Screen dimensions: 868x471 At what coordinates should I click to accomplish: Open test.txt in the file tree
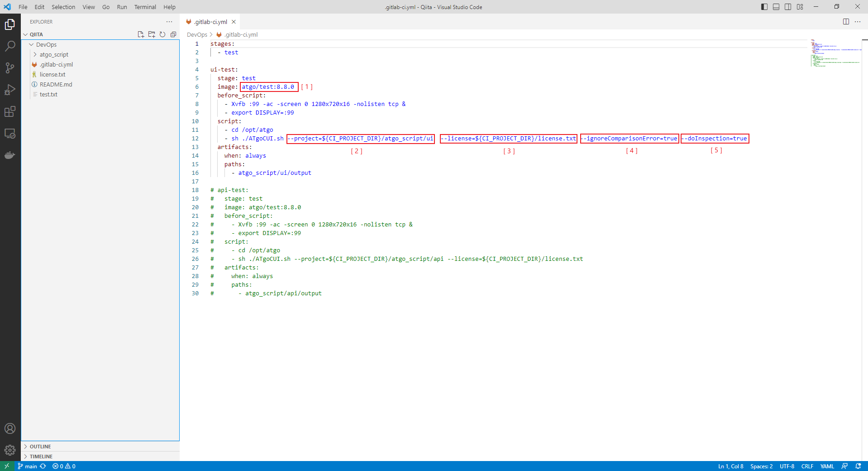[x=48, y=94]
